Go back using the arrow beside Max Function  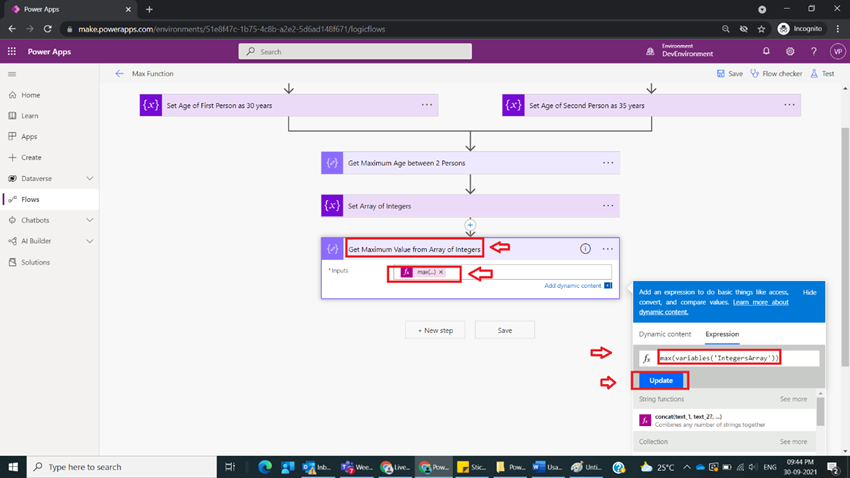click(x=119, y=74)
